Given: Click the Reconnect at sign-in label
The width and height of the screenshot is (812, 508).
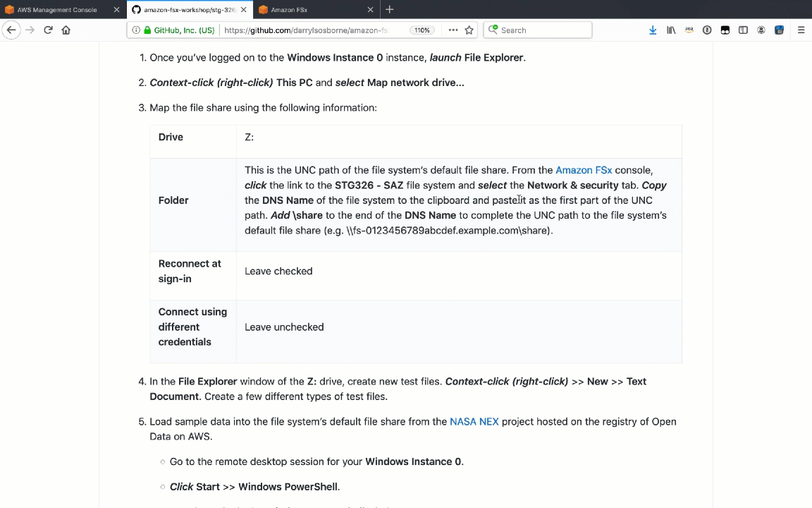Looking at the screenshot, I should click(190, 271).
